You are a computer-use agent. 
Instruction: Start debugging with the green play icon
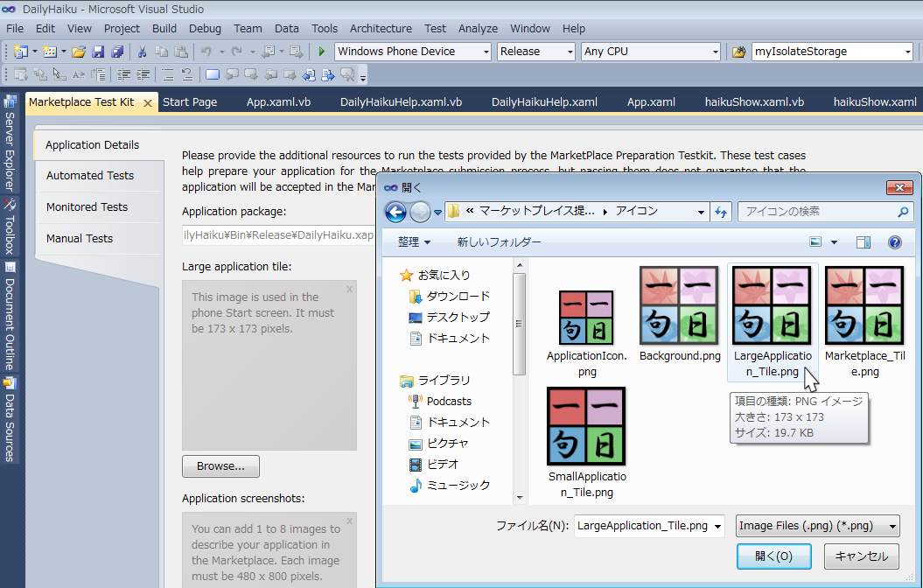pos(321,52)
